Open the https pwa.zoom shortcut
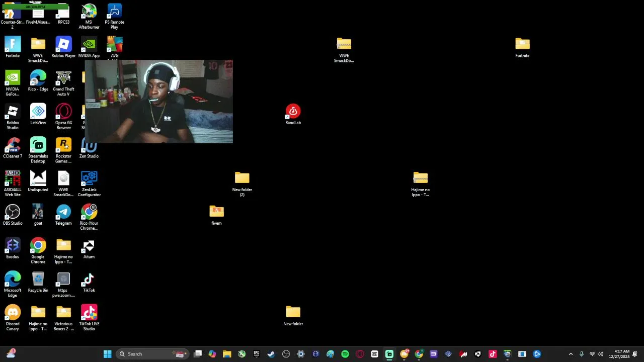This screenshot has height=362, width=644. pos(63,285)
